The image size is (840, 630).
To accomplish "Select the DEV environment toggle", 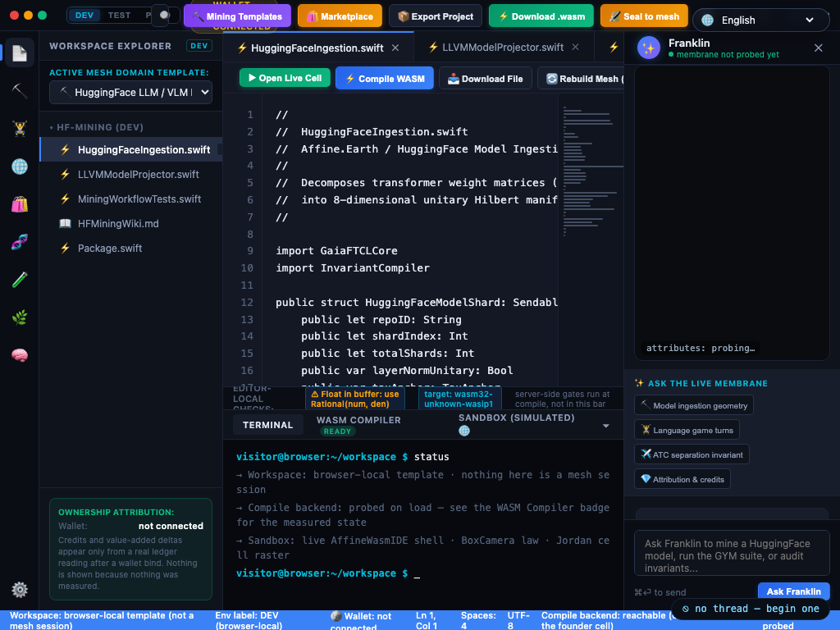I will tap(84, 16).
